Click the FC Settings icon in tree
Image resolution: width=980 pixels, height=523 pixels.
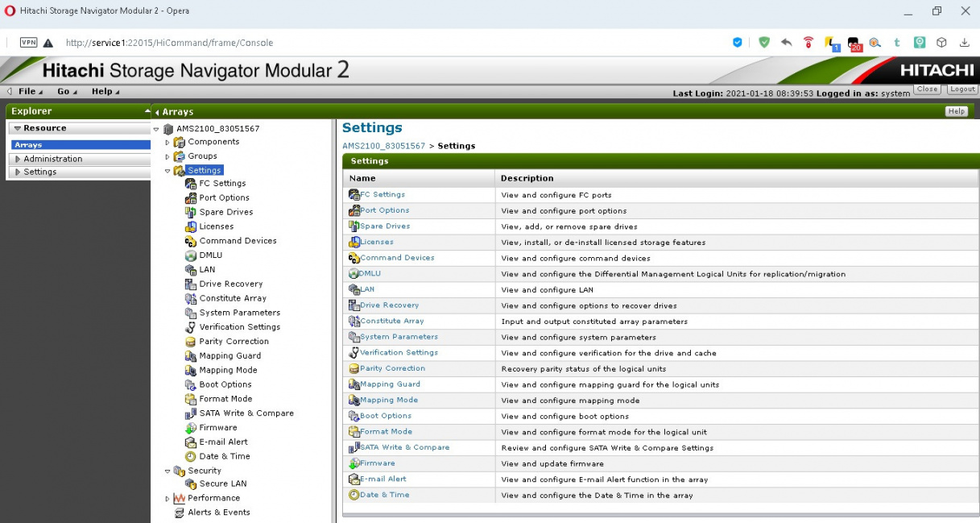(x=191, y=184)
